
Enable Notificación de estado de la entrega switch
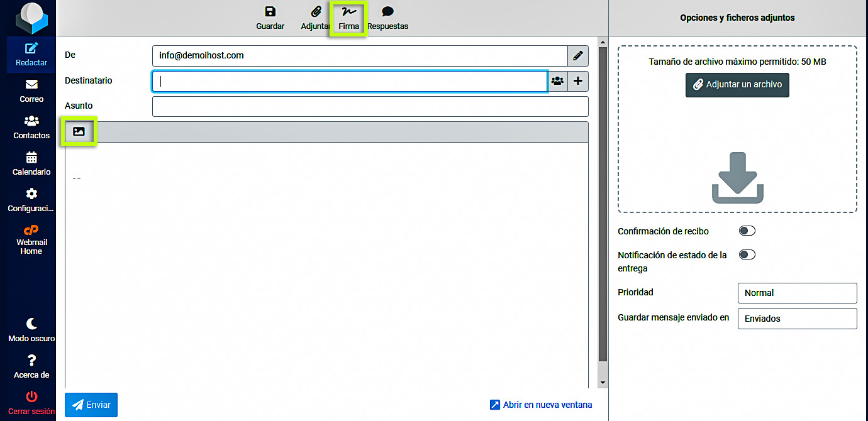(747, 255)
